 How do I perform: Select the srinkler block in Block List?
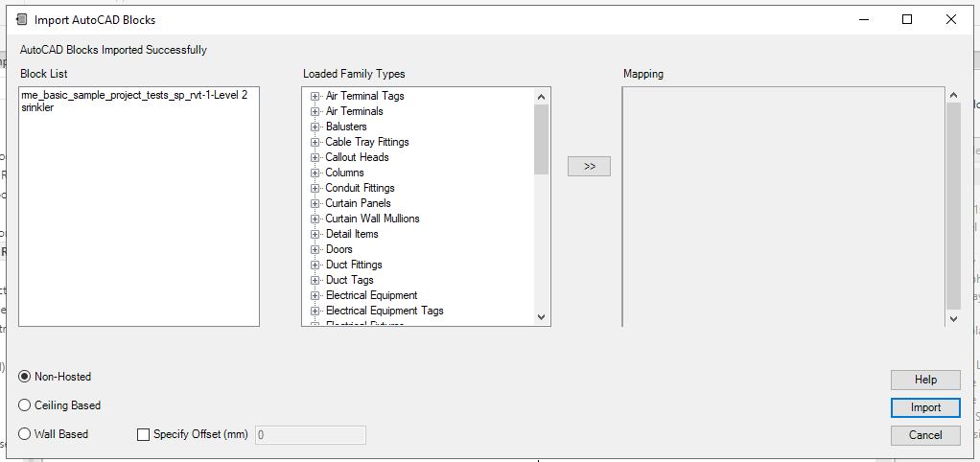(x=37, y=108)
